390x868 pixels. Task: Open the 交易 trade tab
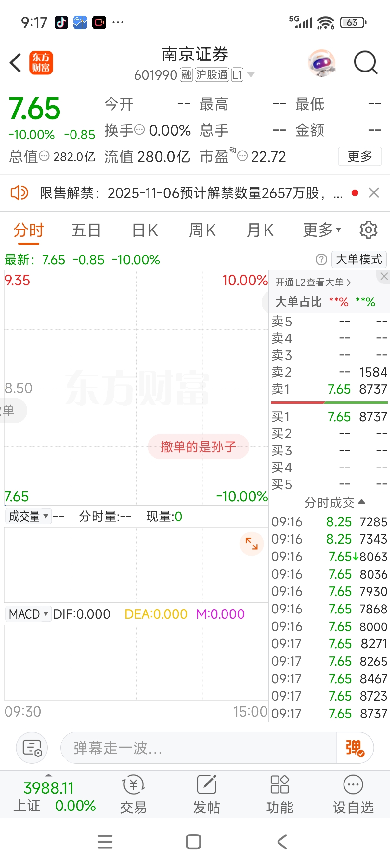click(133, 795)
